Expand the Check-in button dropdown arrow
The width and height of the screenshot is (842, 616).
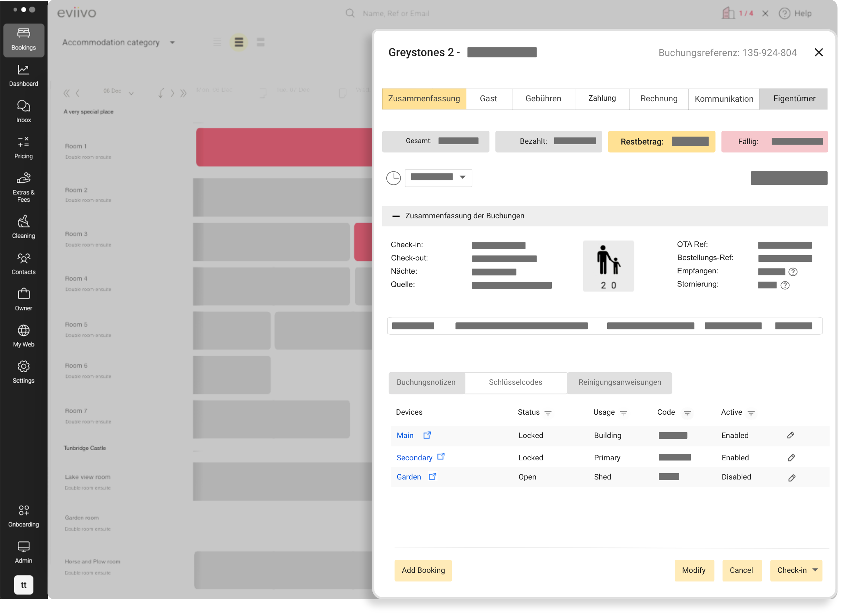[x=816, y=570]
